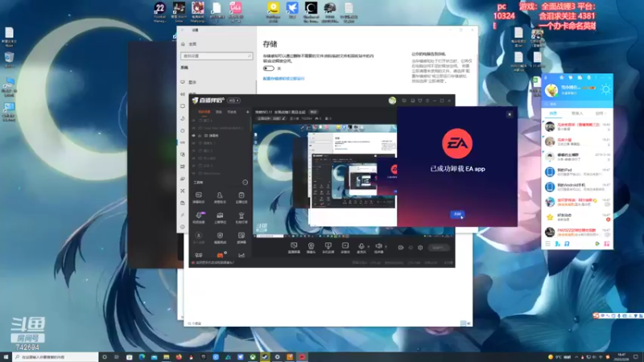
Task: Open the 好友动态 entry in QQ list
Action: click(x=577, y=216)
